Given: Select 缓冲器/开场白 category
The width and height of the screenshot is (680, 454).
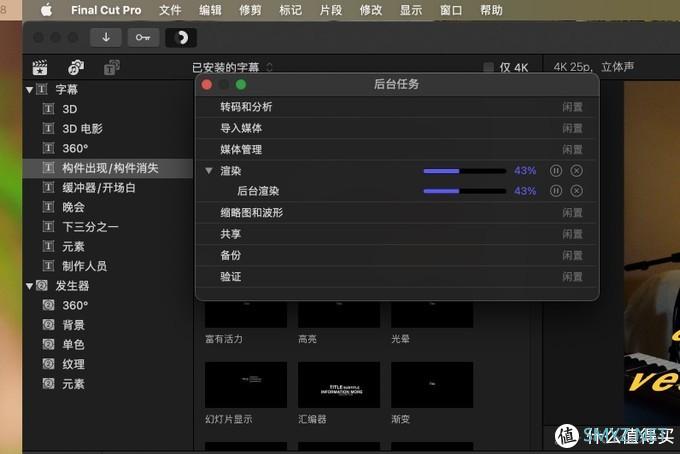Looking at the screenshot, I should pyautogui.click(x=108, y=187).
